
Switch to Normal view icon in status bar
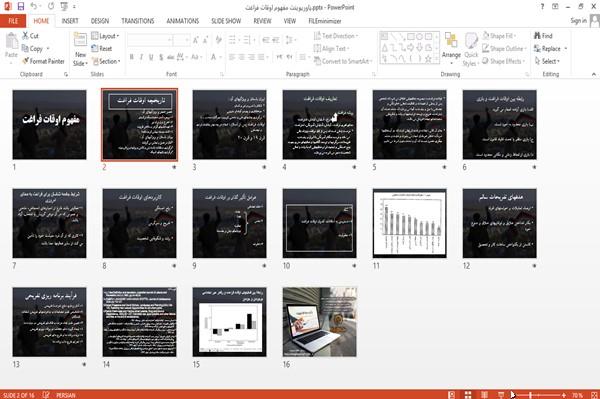click(452, 395)
